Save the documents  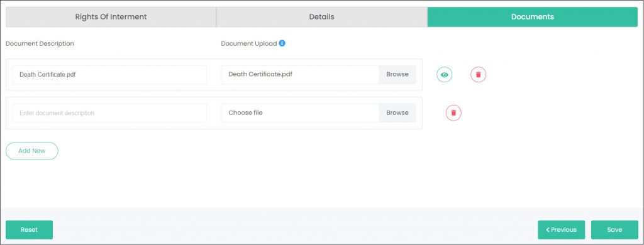tap(614, 230)
